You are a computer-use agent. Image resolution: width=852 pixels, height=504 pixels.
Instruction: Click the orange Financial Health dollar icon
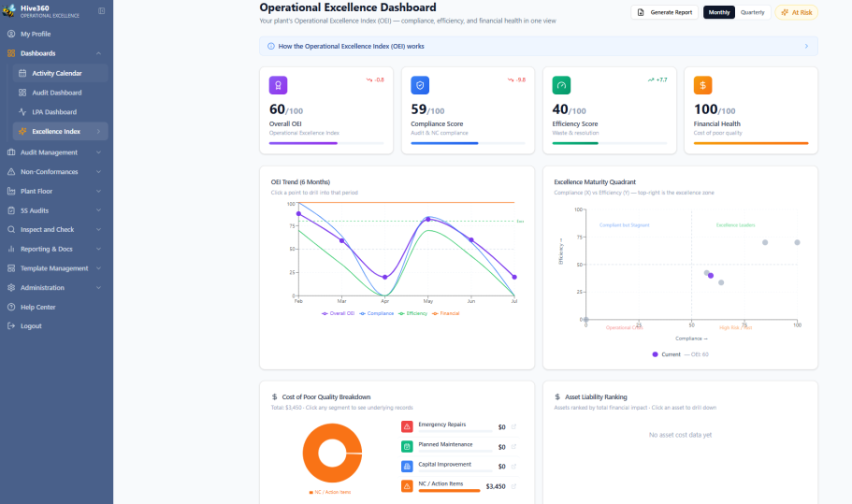[x=702, y=85]
